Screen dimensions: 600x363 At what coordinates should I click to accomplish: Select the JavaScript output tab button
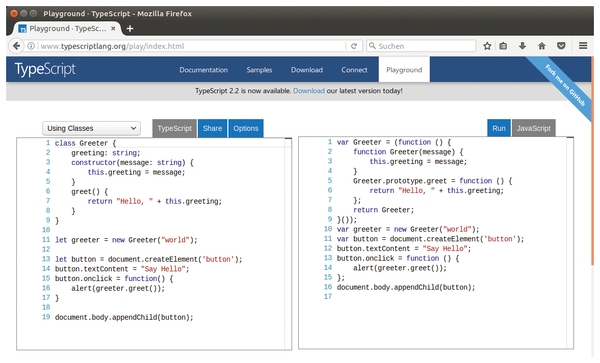(x=534, y=129)
